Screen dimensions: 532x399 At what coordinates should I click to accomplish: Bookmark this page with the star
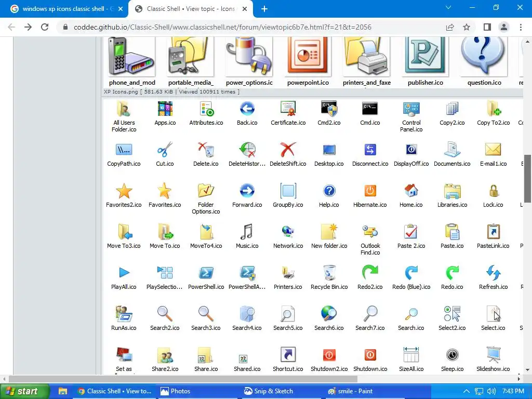click(x=467, y=27)
